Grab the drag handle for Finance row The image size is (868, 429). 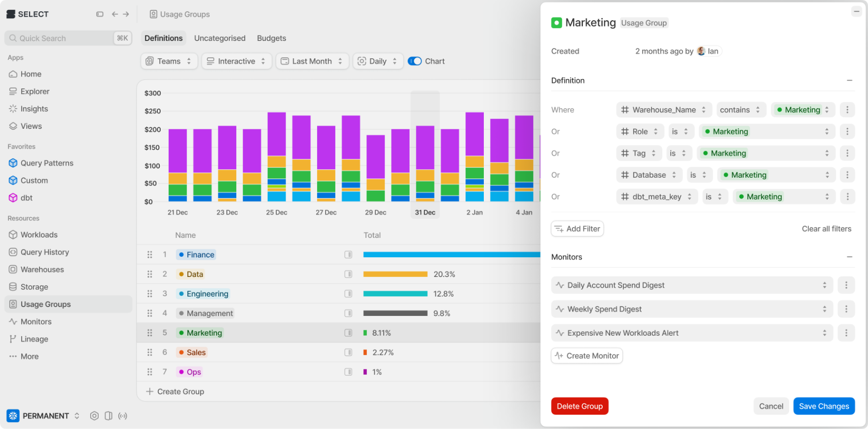tap(149, 255)
